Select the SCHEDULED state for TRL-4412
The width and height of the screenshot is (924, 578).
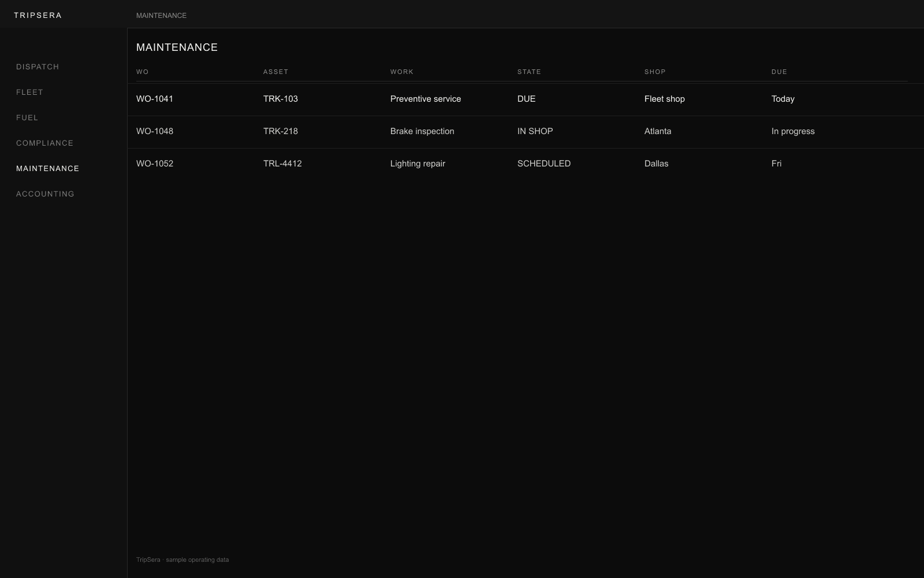[544, 164]
